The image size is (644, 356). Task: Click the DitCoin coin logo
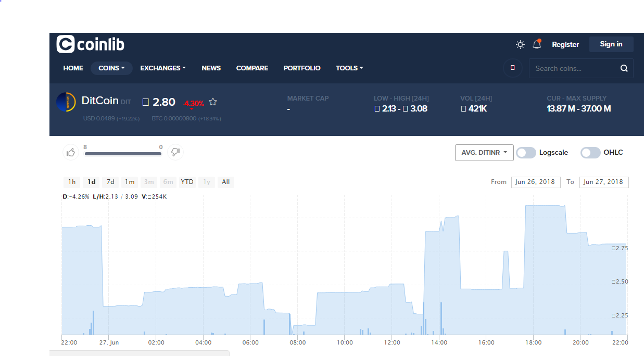click(66, 102)
